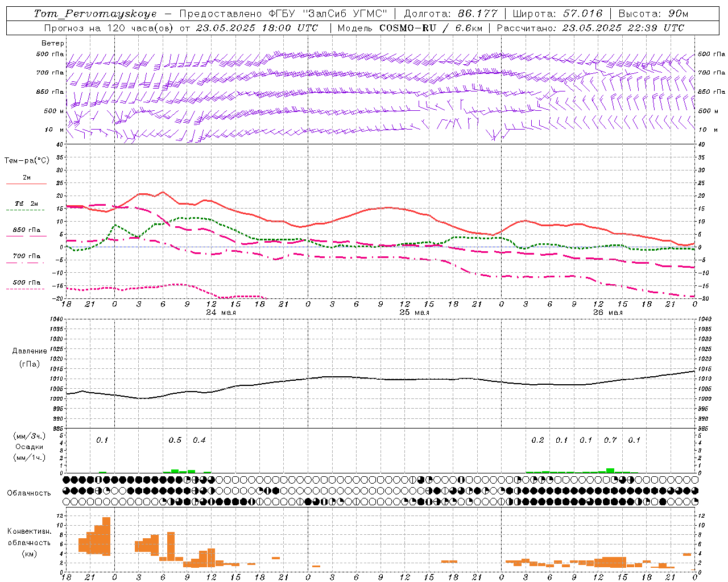Click the Рассчитано: 23.05.2025 22:39 UTC text
Viewport: 728px width, 582px height.
coord(590,28)
